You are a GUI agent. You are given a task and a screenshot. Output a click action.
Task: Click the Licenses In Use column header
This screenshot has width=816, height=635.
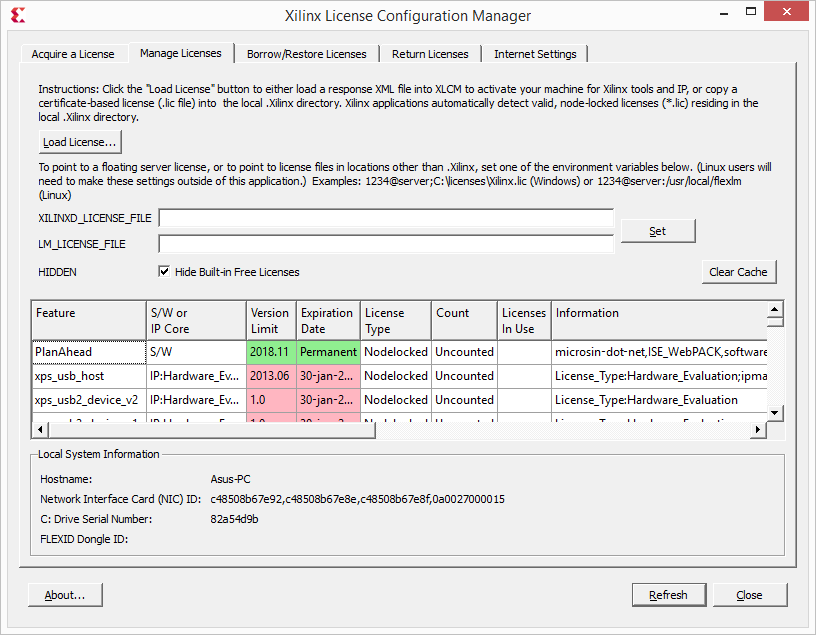click(524, 321)
